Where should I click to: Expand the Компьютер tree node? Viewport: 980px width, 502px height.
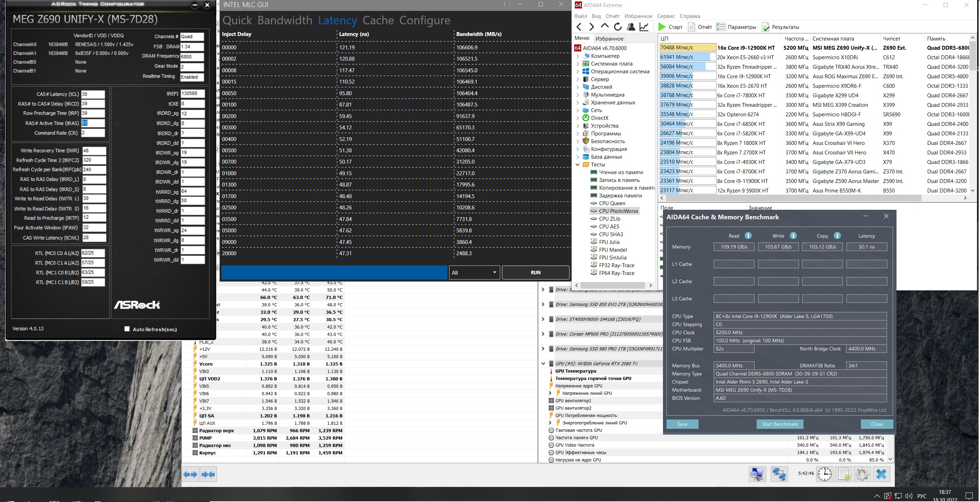point(577,56)
